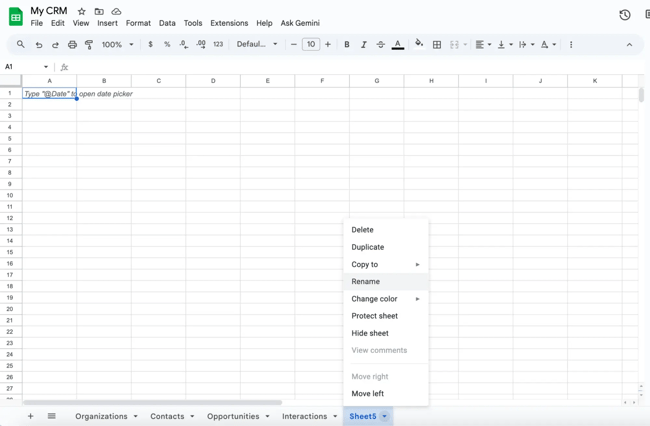Open the Help menu
Screen dimensions: 650x426
click(264, 23)
